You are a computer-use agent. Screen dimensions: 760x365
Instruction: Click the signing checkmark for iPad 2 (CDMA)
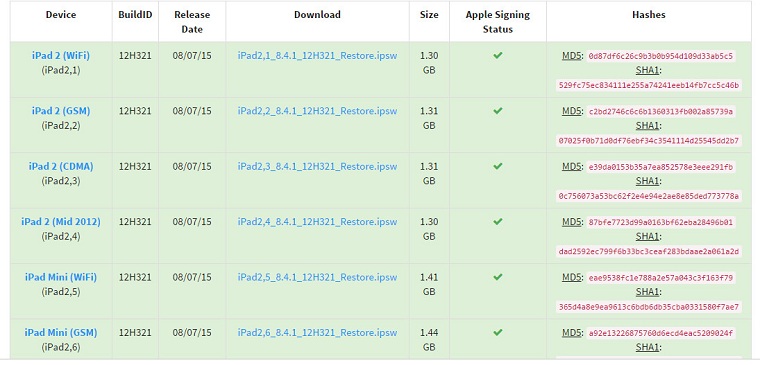pyautogui.click(x=497, y=166)
